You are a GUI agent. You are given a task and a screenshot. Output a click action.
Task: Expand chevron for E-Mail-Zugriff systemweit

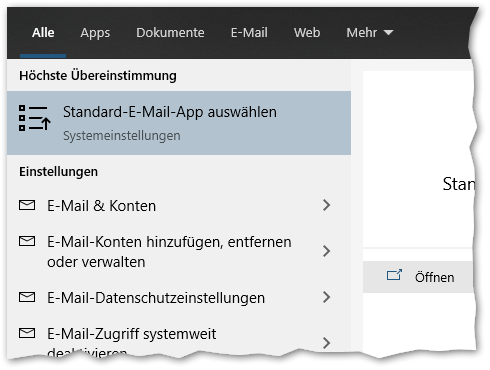[327, 343]
